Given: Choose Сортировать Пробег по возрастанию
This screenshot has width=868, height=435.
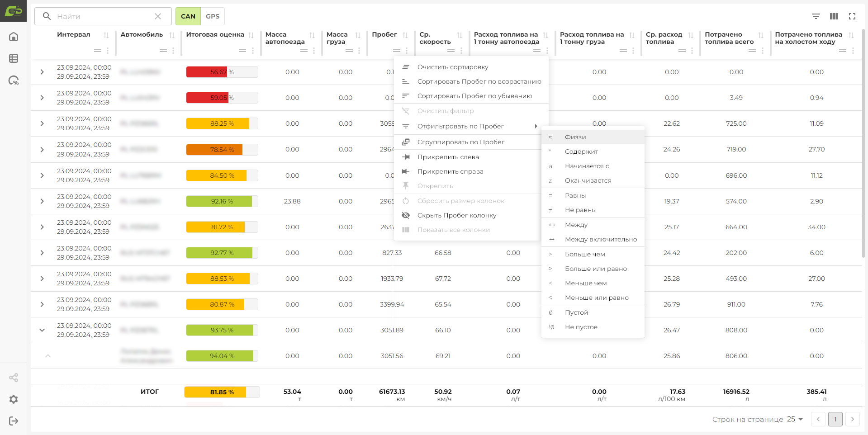Looking at the screenshot, I should (x=471, y=81).
